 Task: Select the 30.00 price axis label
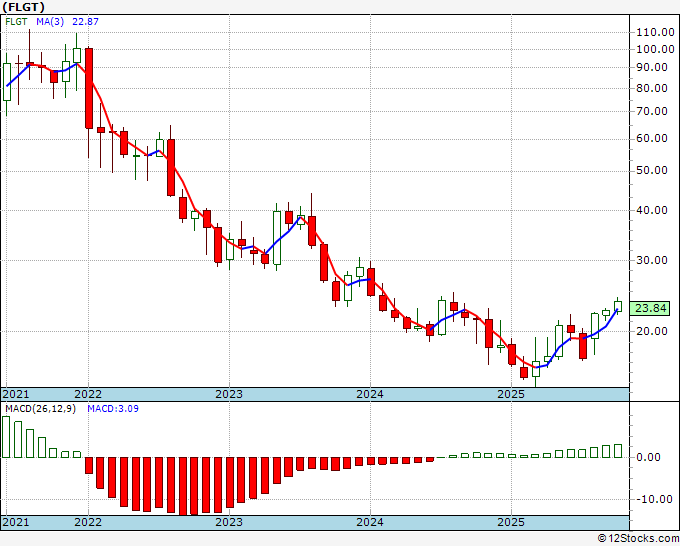pyautogui.click(x=651, y=260)
